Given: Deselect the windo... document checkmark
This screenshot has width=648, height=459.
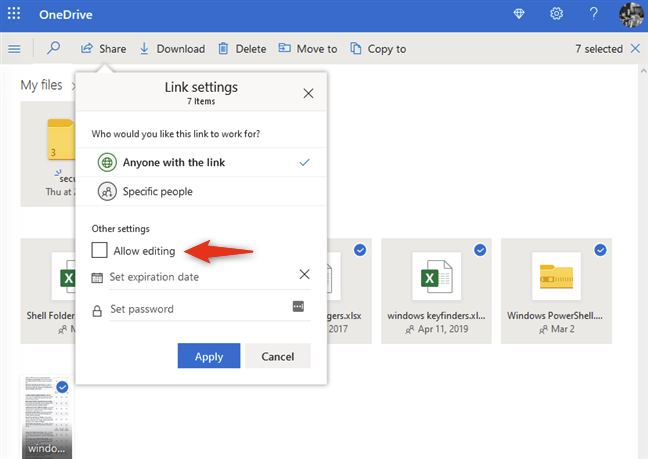Looking at the screenshot, I should coord(62,387).
